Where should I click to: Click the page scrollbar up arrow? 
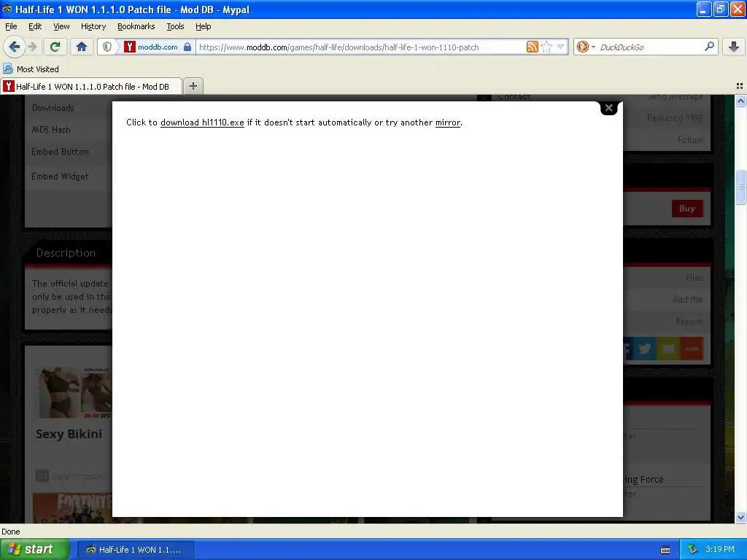tap(740, 101)
